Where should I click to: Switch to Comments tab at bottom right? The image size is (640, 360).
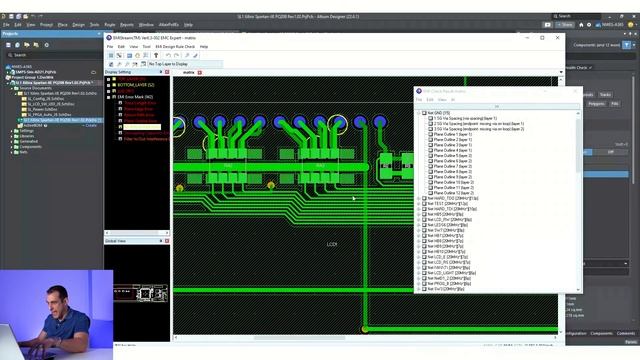(x=626, y=333)
